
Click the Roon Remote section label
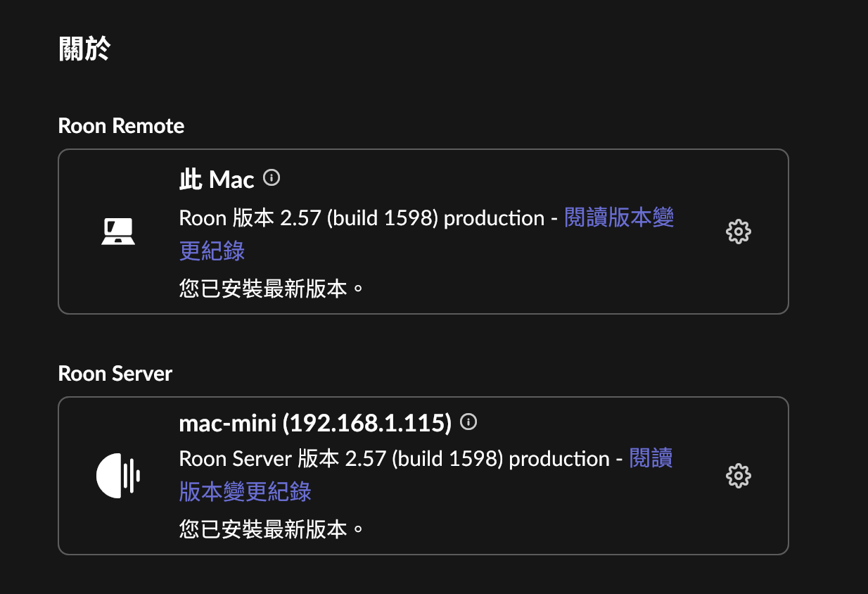click(x=121, y=126)
